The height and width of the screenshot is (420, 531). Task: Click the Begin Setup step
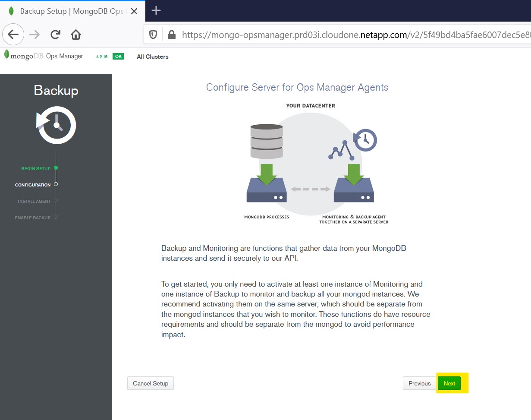(36, 168)
